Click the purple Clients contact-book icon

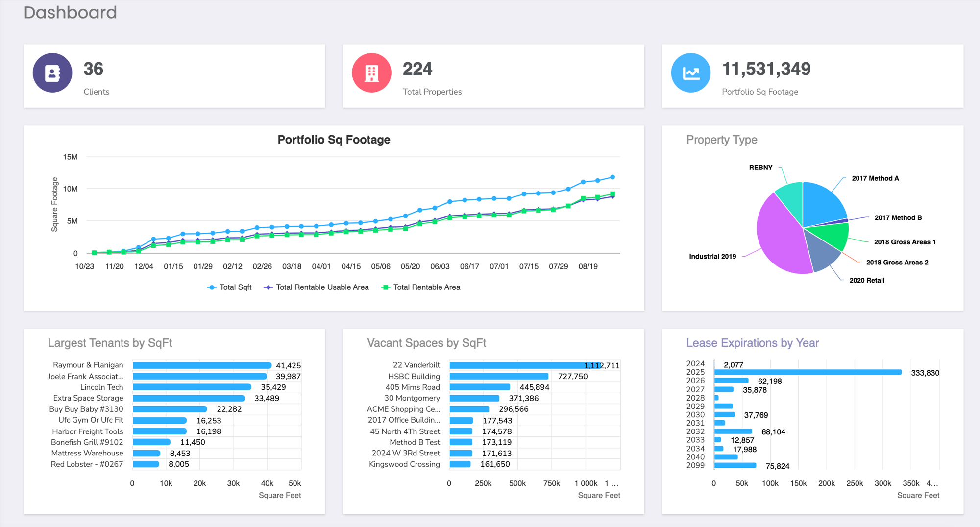point(52,73)
